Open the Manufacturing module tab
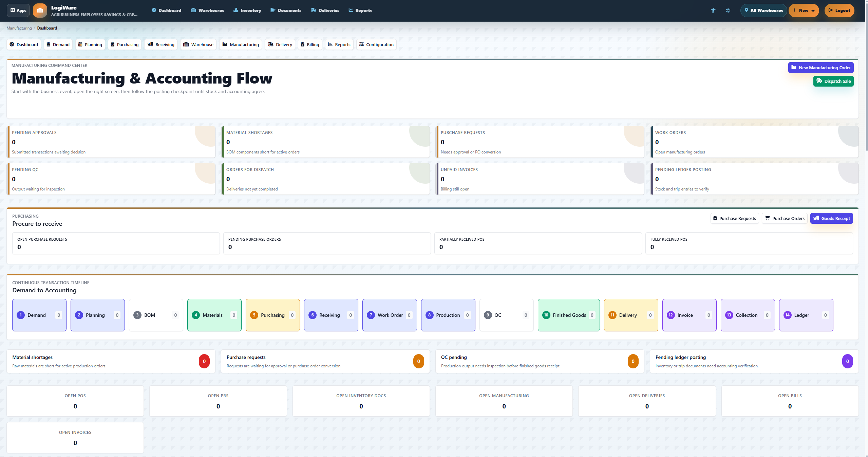The height and width of the screenshot is (457, 868). 241,44
